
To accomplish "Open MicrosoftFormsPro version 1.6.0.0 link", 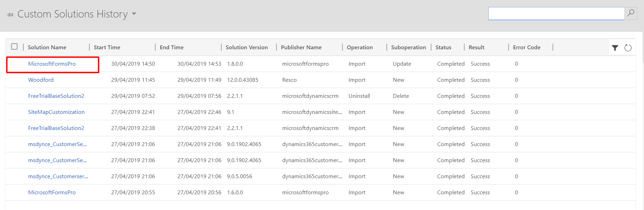I will 52,193.
